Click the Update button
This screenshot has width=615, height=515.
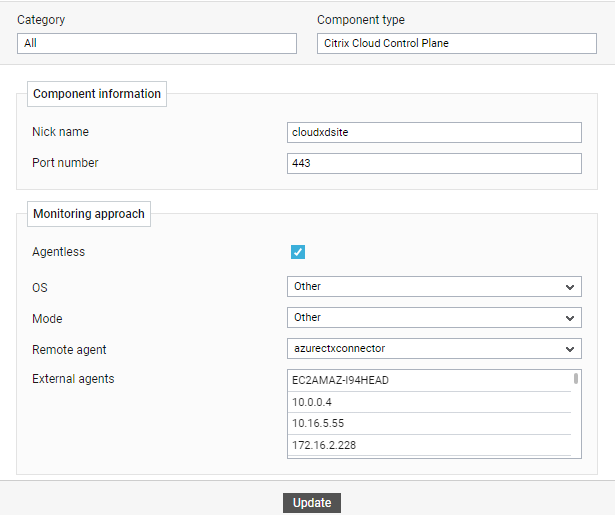click(312, 503)
